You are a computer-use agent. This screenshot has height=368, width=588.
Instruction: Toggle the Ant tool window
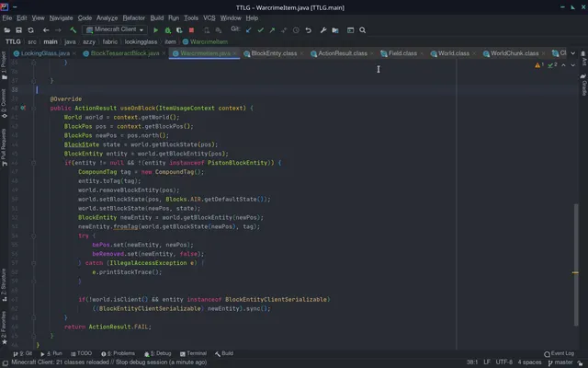click(x=583, y=58)
